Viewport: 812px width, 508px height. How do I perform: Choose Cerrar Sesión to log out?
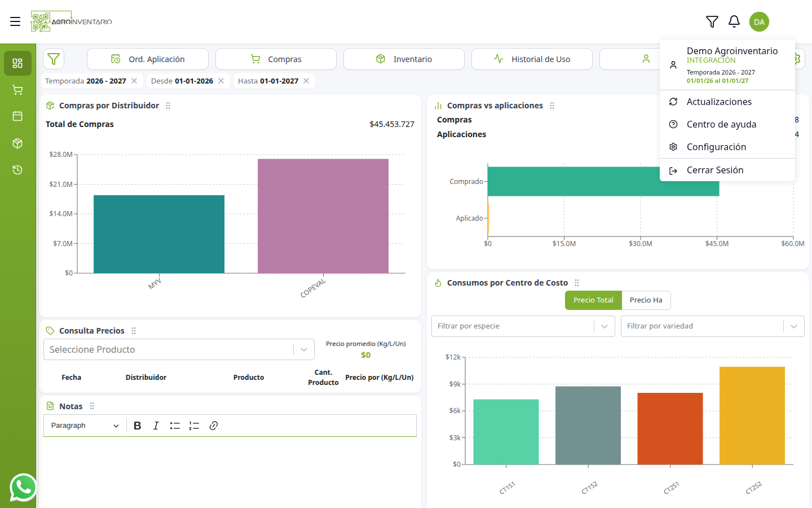(x=727, y=170)
